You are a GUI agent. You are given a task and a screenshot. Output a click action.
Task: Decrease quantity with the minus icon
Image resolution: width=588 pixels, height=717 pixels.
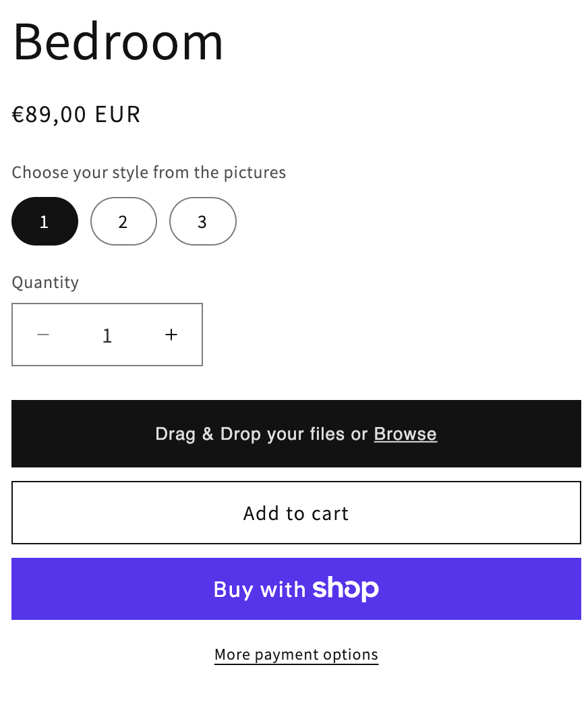click(43, 335)
